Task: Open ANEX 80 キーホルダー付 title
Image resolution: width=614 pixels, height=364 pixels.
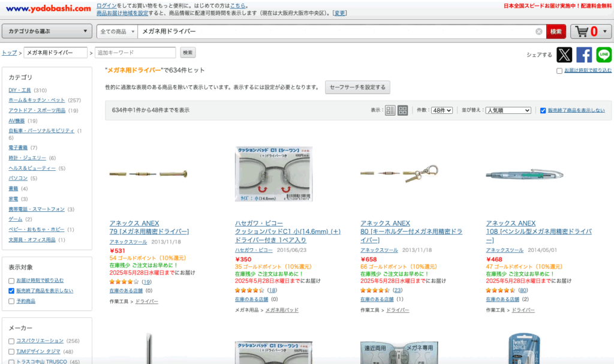Action: [x=411, y=236]
